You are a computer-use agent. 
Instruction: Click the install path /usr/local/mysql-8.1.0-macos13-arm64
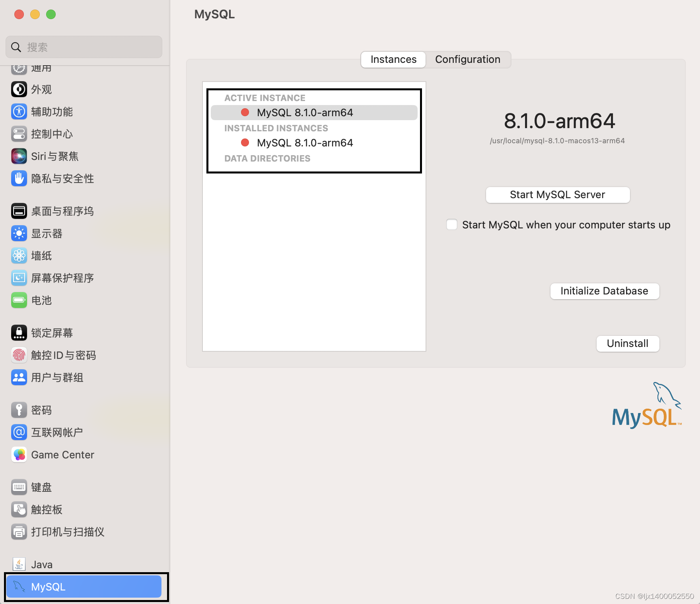click(557, 141)
